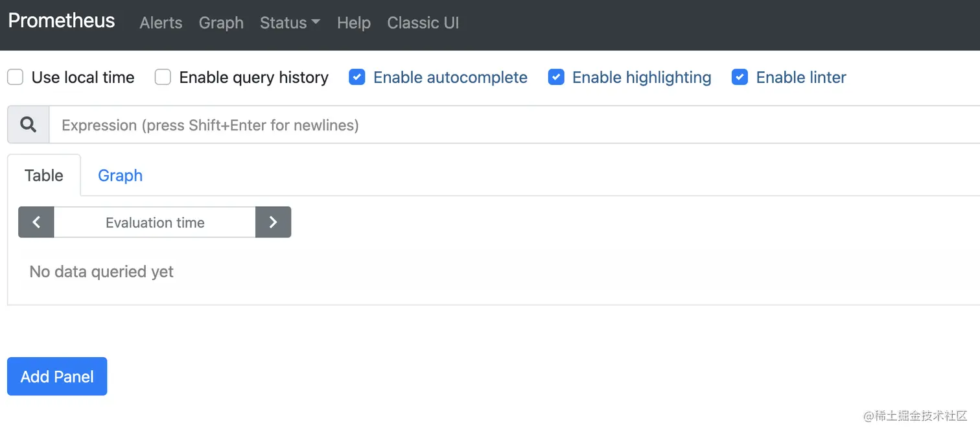Open the Alerts page in navbar
This screenshot has height=435, width=980.
161,23
